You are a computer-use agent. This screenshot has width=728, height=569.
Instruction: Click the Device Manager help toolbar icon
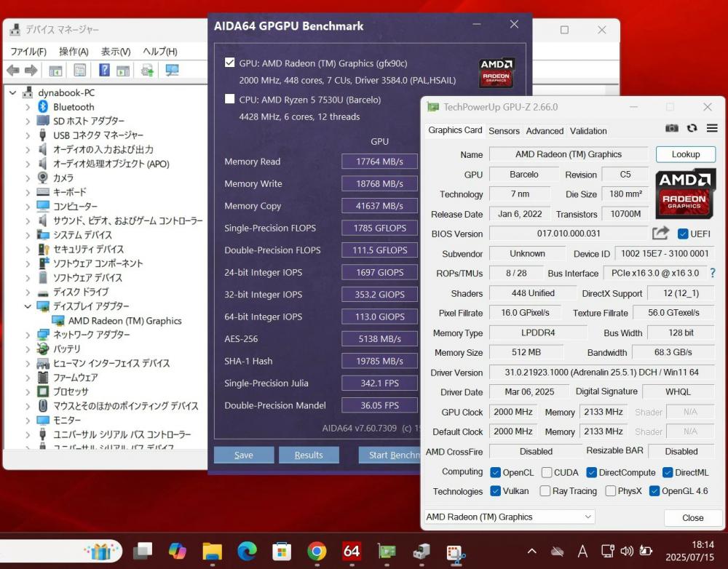[x=104, y=70]
